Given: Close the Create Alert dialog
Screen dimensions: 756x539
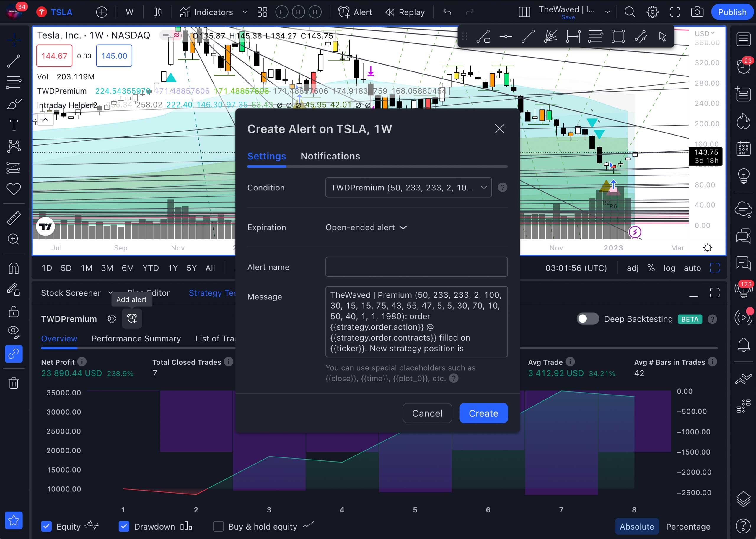Looking at the screenshot, I should [499, 129].
